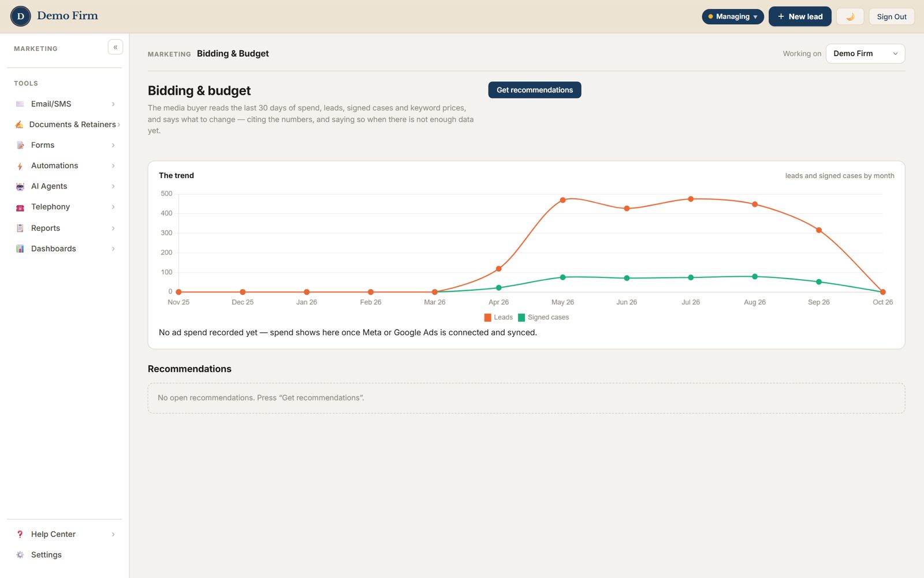Click the Telephony phone icon

click(x=20, y=207)
